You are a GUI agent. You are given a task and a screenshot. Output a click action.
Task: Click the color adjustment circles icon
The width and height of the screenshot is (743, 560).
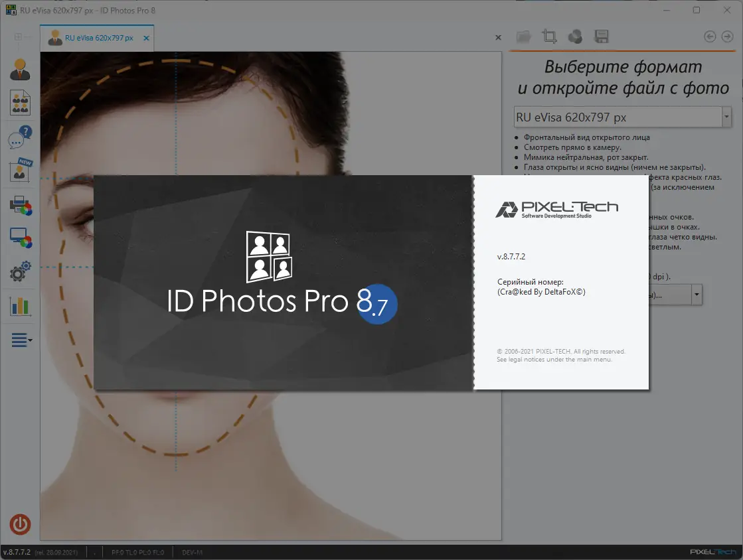tap(575, 36)
